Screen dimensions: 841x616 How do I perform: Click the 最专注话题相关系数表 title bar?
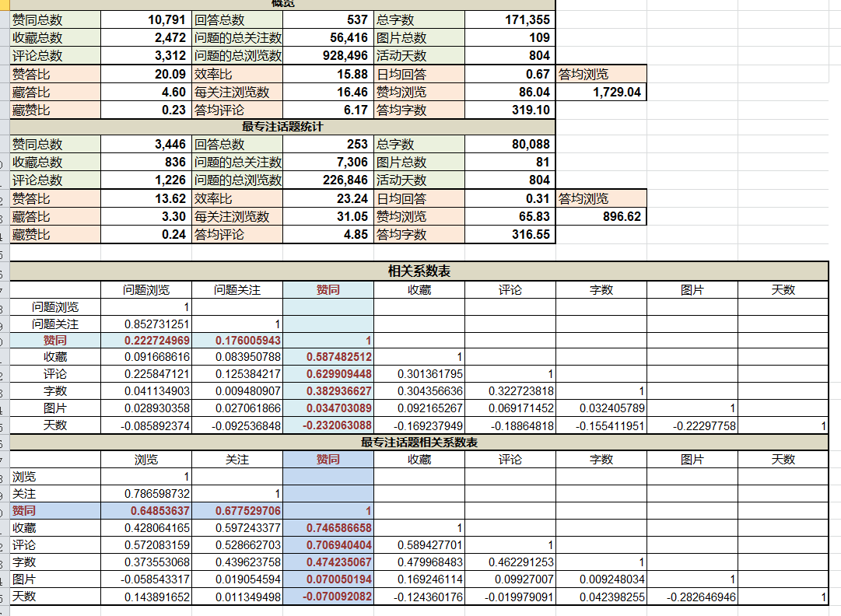(419, 443)
